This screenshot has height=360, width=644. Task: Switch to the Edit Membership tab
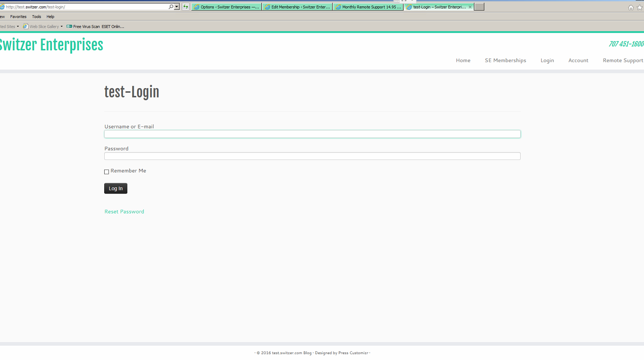click(297, 7)
